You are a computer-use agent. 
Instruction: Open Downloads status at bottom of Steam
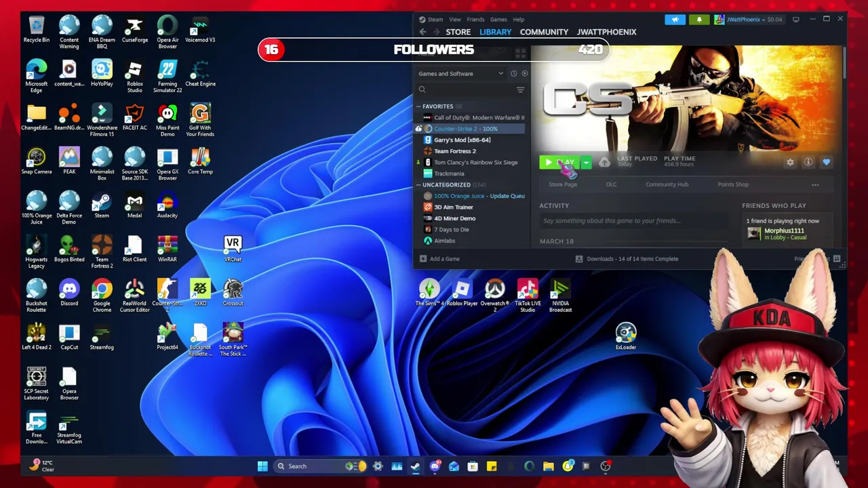coord(626,259)
